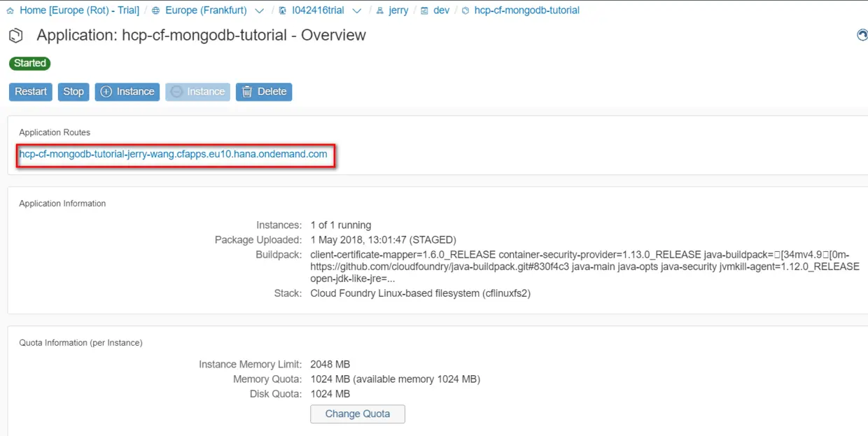This screenshot has height=436, width=868.
Task: Delete the application
Action: click(x=264, y=92)
